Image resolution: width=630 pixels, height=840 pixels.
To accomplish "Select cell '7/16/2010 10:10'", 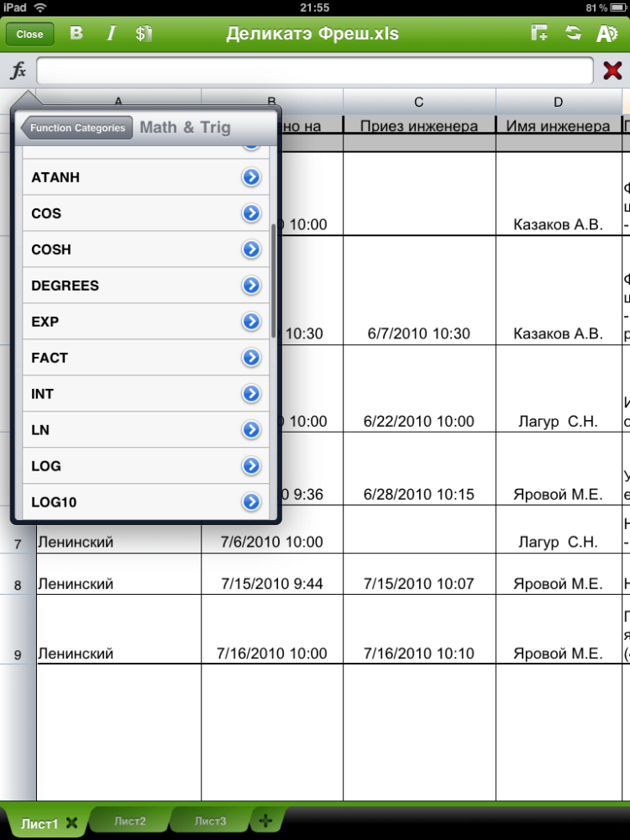I will coord(419,629).
